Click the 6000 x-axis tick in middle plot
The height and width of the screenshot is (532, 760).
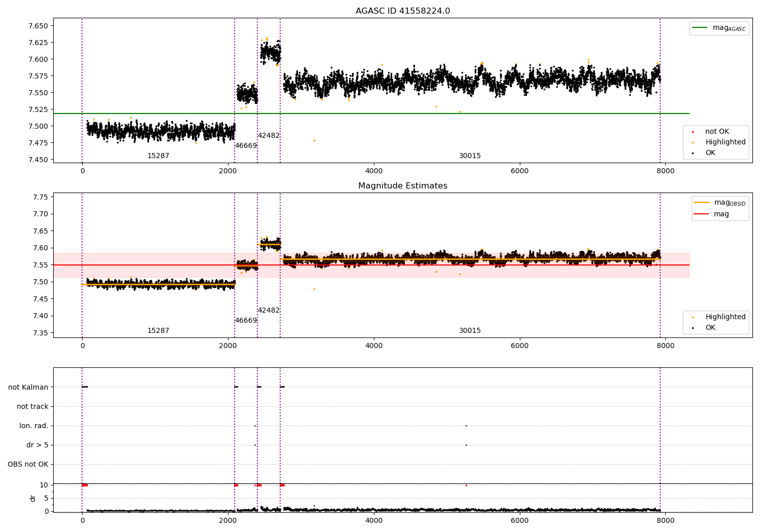click(519, 346)
